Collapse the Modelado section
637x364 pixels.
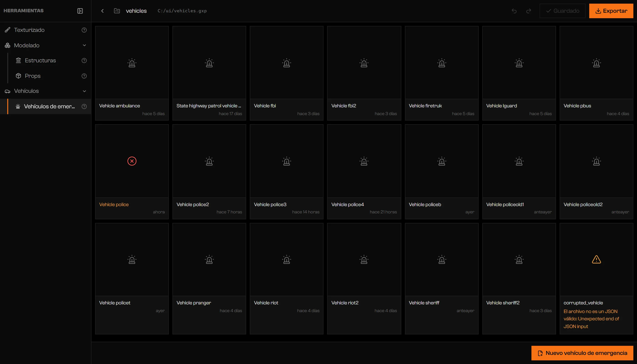coord(84,45)
